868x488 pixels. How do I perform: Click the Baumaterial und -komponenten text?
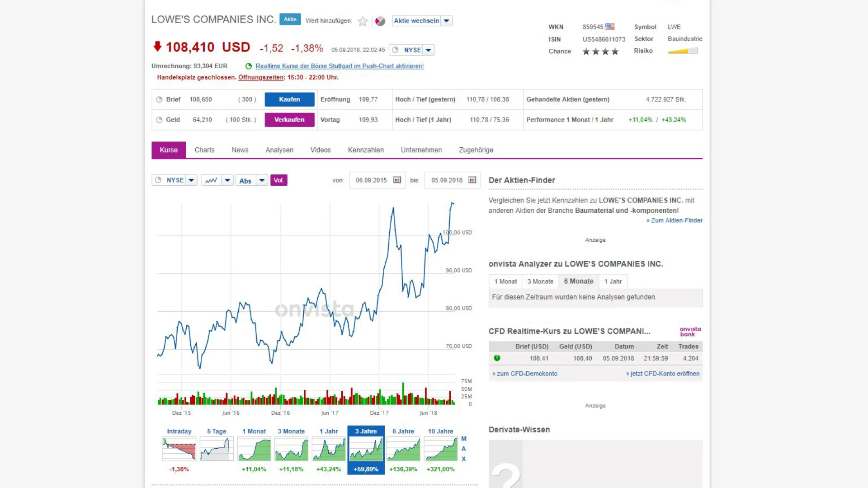[627, 211]
